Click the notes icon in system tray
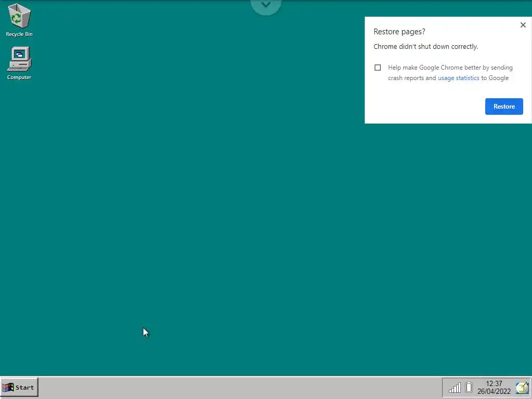The height and width of the screenshot is (399, 532). (x=522, y=388)
